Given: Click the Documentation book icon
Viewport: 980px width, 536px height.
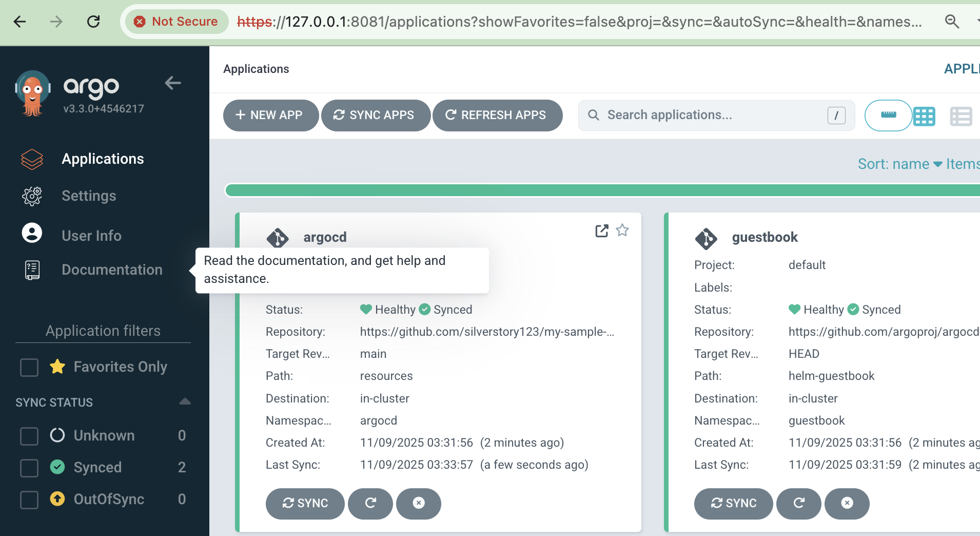Looking at the screenshot, I should [x=32, y=270].
